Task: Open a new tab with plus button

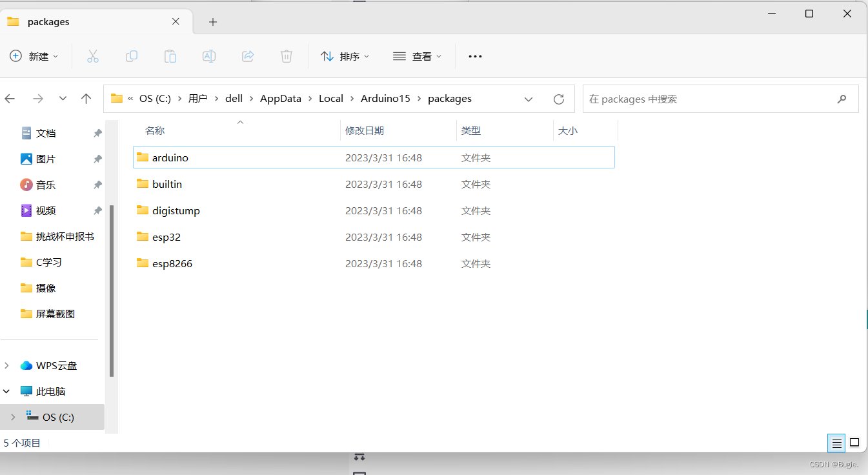Action: tap(213, 22)
